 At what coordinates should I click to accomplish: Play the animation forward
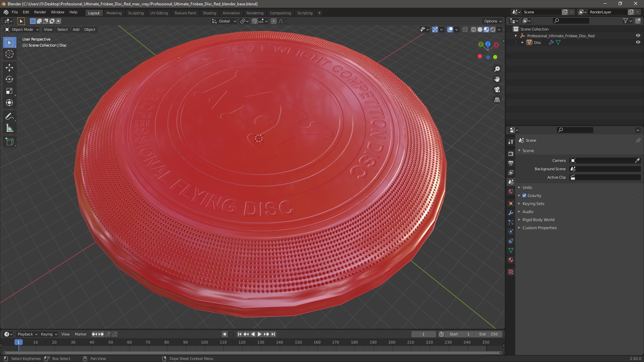point(260,334)
